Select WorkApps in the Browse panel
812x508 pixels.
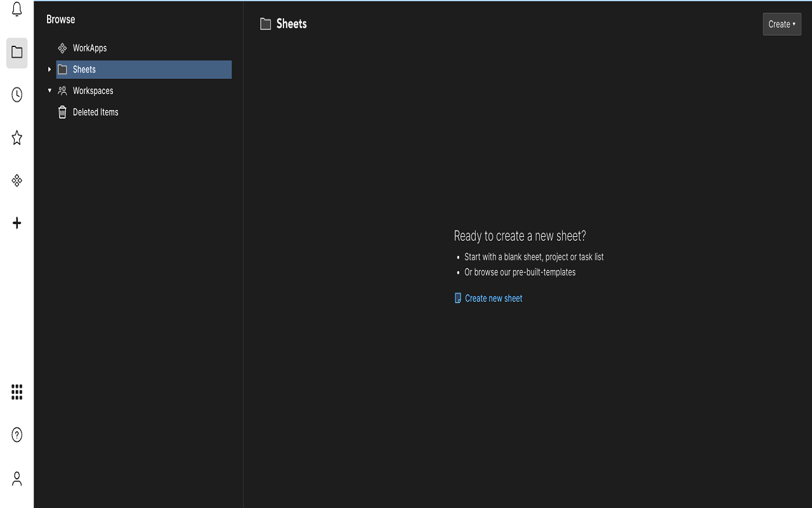pyautogui.click(x=89, y=48)
